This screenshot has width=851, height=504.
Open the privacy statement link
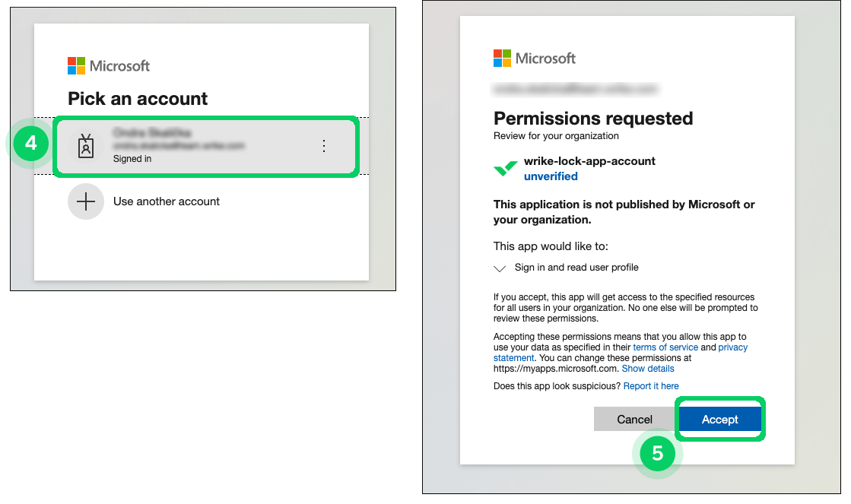733,347
